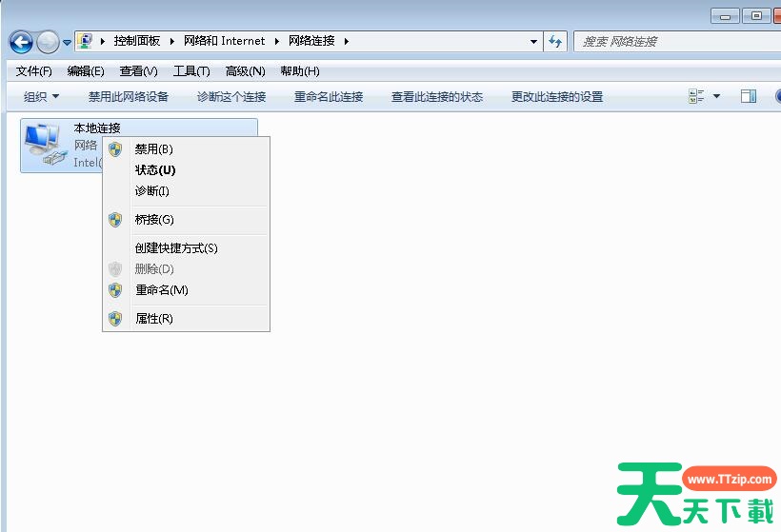Viewport: 781px width, 532px height.
Task: Click the refresh button next to the address bar
Action: coord(555,41)
